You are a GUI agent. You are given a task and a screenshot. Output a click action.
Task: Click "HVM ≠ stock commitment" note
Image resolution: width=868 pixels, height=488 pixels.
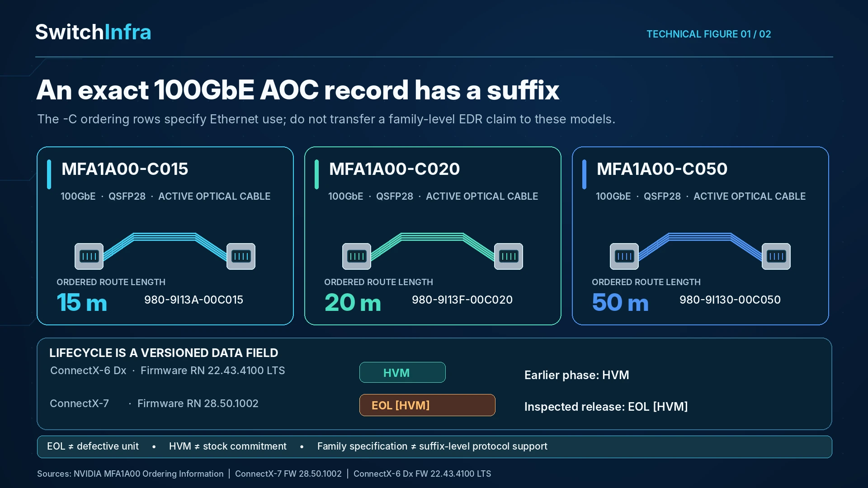[x=227, y=446]
